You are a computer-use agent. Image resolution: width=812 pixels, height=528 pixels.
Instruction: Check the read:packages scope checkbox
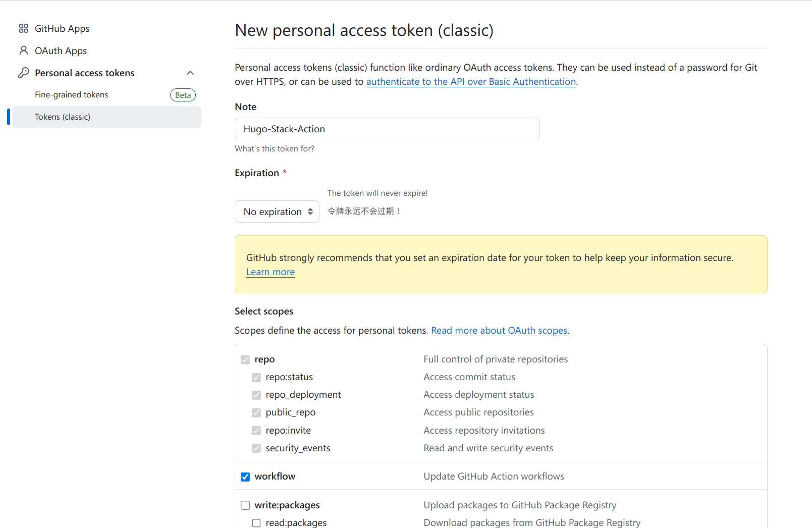tap(256, 523)
